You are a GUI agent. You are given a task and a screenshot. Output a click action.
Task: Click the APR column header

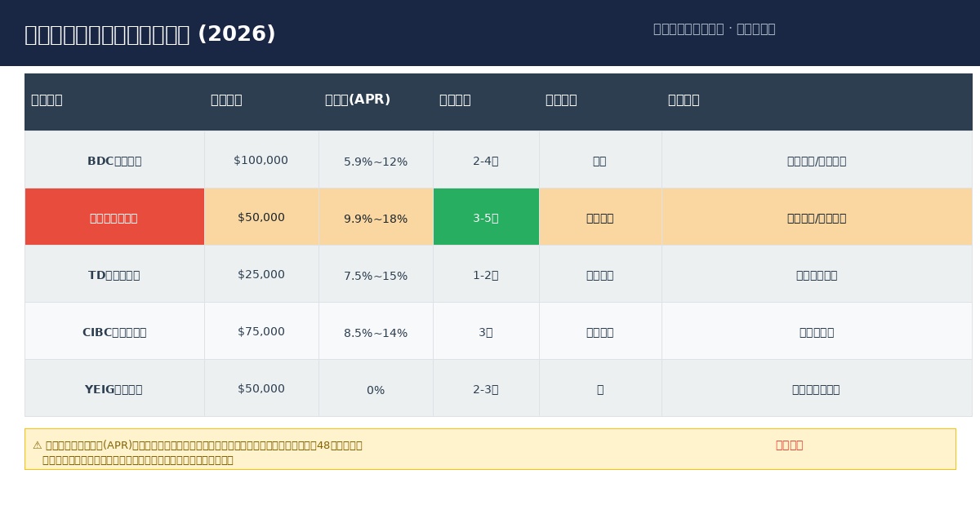[x=358, y=100]
